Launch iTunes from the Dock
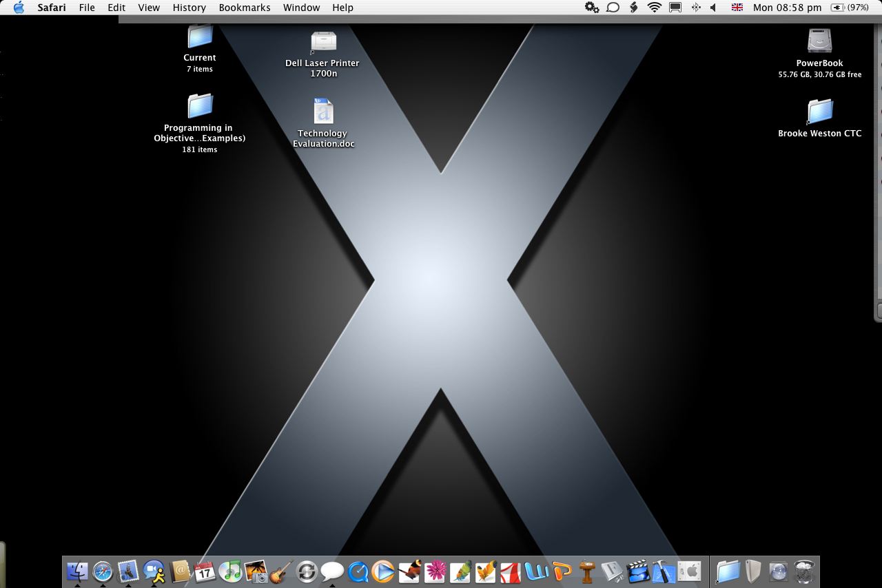 pyautogui.click(x=230, y=571)
